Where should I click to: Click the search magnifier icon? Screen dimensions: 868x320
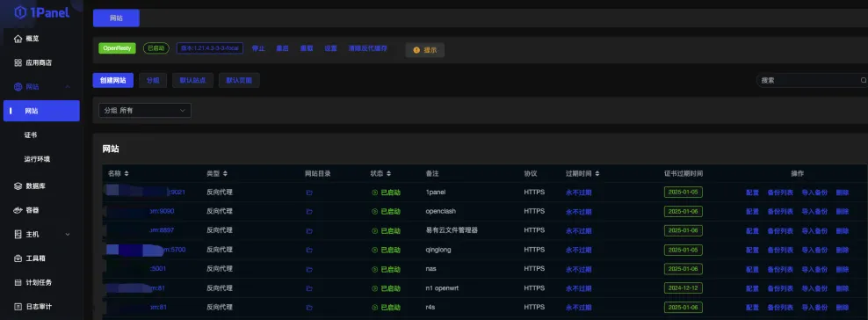click(x=863, y=80)
